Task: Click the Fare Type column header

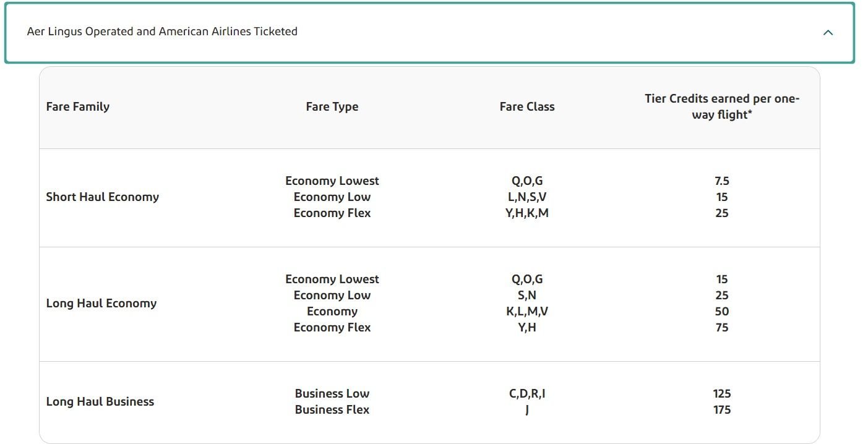Action: [332, 106]
